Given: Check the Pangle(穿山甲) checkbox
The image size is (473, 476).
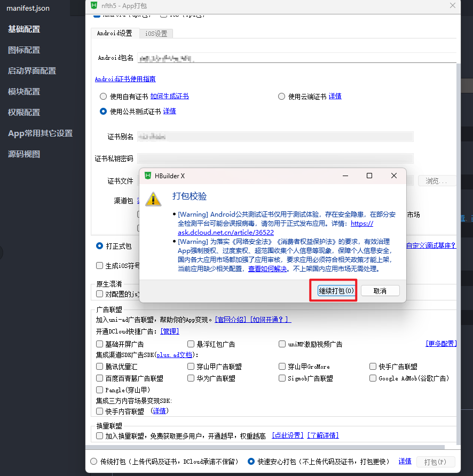Looking at the screenshot, I should click(100, 390).
